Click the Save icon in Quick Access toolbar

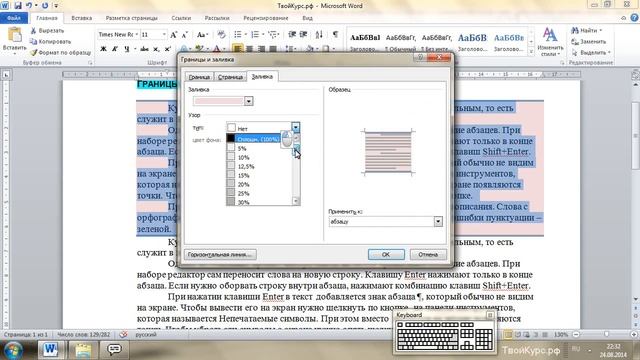pyautogui.click(x=18, y=6)
